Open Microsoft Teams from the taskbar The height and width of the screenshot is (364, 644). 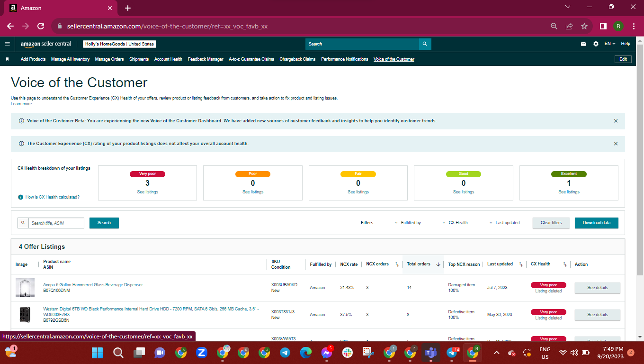pyautogui.click(x=431, y=353)
